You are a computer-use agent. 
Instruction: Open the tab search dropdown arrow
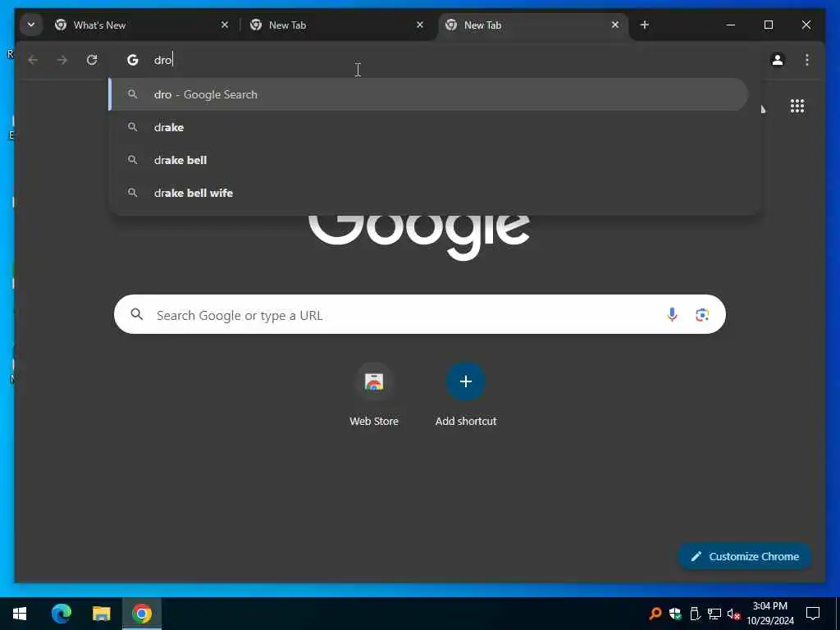point(31,25)
